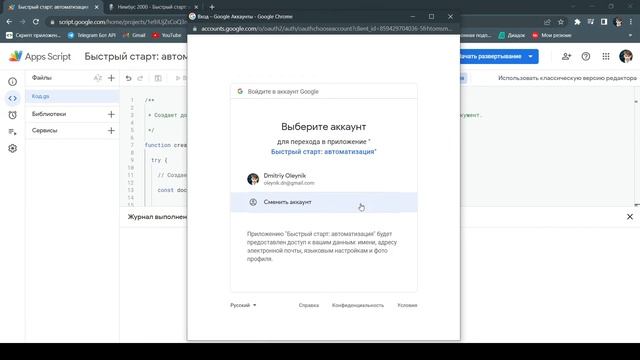640x360 pixels.
Task: Choose the Dmitriy Oleynik account
Action: tap(324, 179)
